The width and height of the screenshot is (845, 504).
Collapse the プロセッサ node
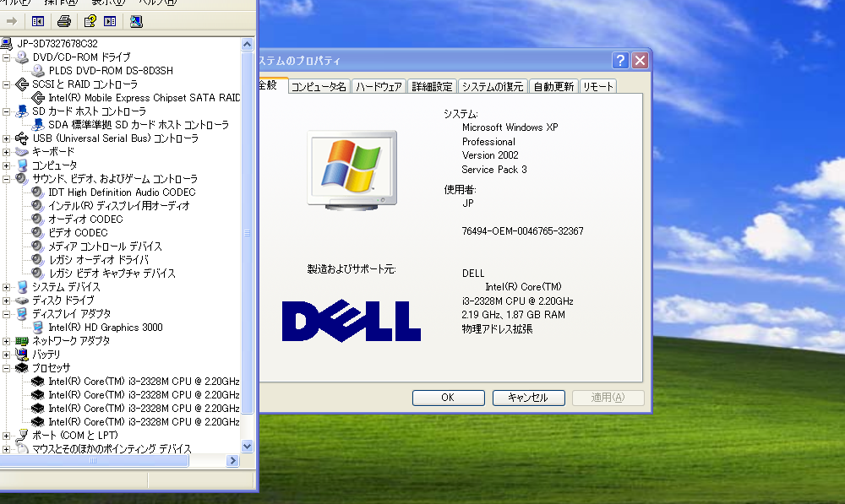tap(7, 368)
